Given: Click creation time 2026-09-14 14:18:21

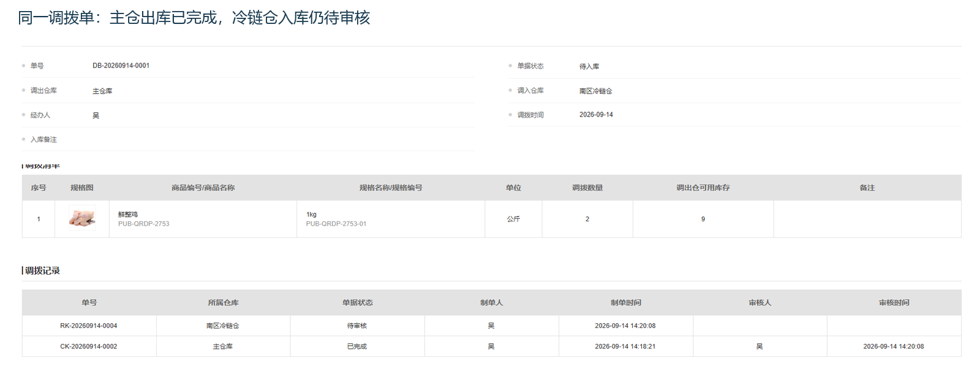Looking at the screenshot, I should click(625, 346).
